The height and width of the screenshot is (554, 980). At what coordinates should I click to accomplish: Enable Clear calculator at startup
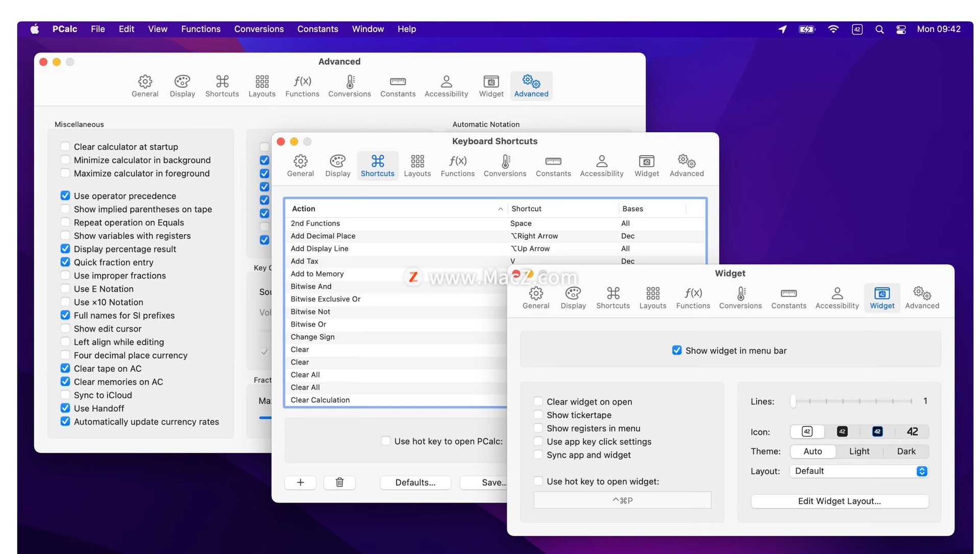[65, 146]
